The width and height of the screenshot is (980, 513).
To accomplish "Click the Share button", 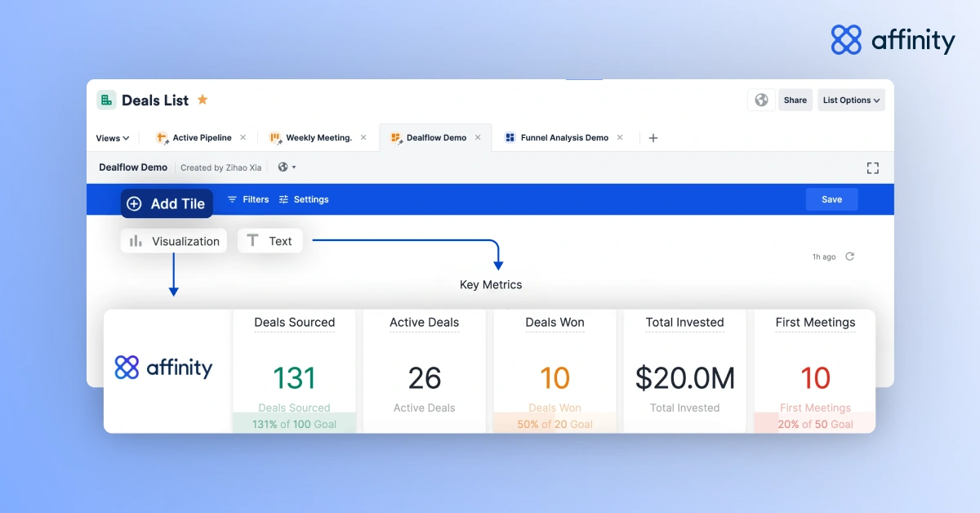I will (795, 100).
